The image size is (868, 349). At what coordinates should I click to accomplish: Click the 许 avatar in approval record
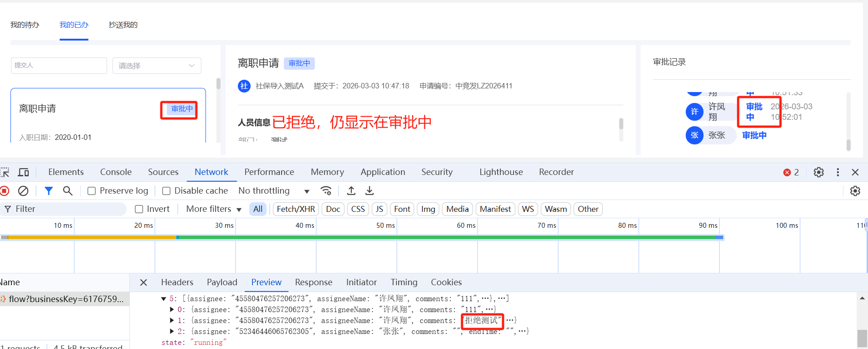(694, 112)
